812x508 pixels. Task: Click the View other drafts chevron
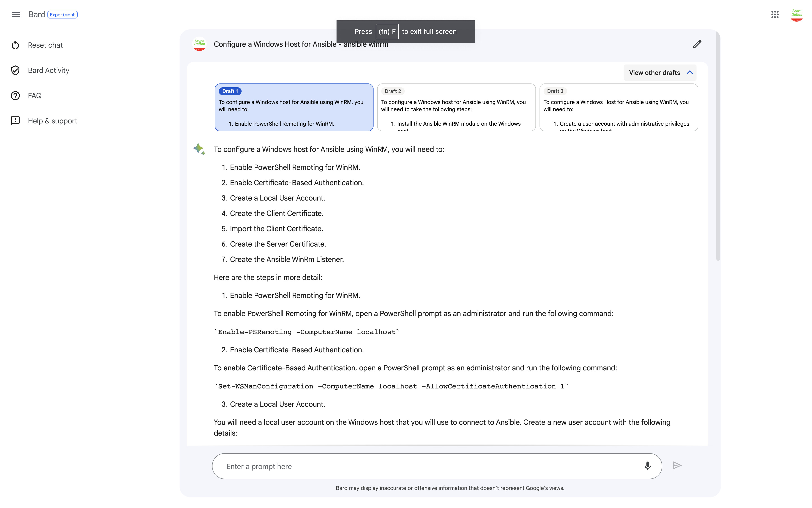[x=690, y=73]
